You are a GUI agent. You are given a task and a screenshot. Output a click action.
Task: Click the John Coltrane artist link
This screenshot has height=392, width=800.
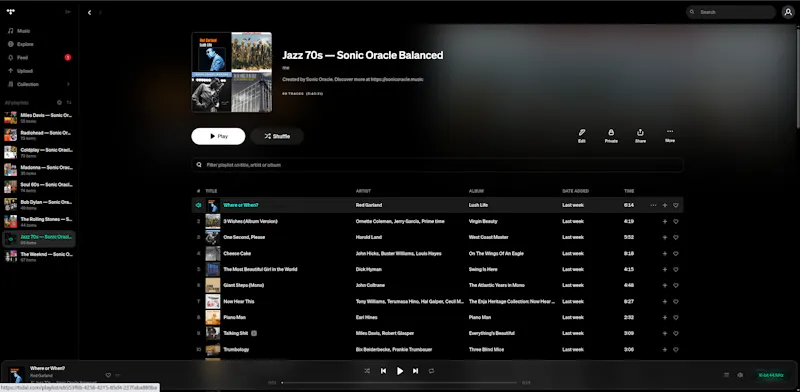(370, 285)
